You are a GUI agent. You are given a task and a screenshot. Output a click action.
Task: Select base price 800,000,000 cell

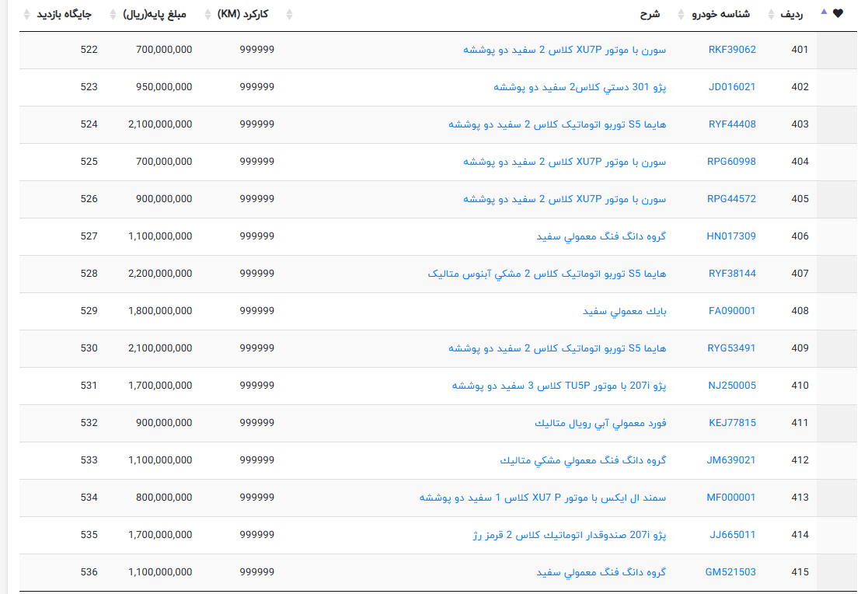(164, 498)
